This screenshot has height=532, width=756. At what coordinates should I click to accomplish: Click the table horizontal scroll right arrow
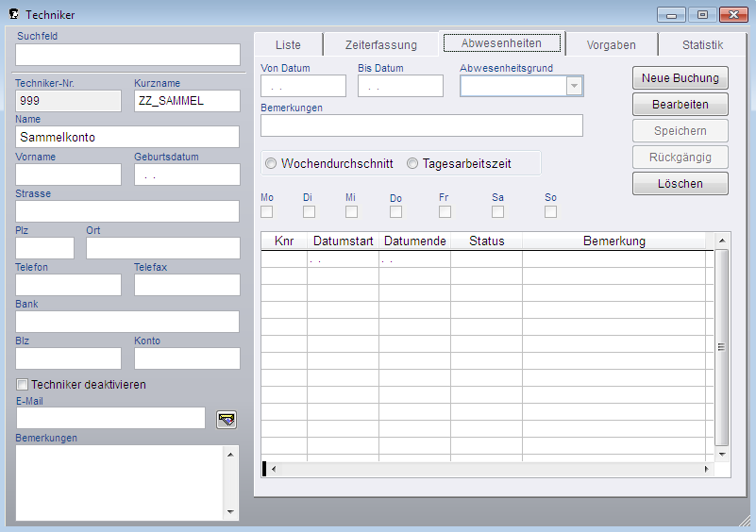coord(706,469)
